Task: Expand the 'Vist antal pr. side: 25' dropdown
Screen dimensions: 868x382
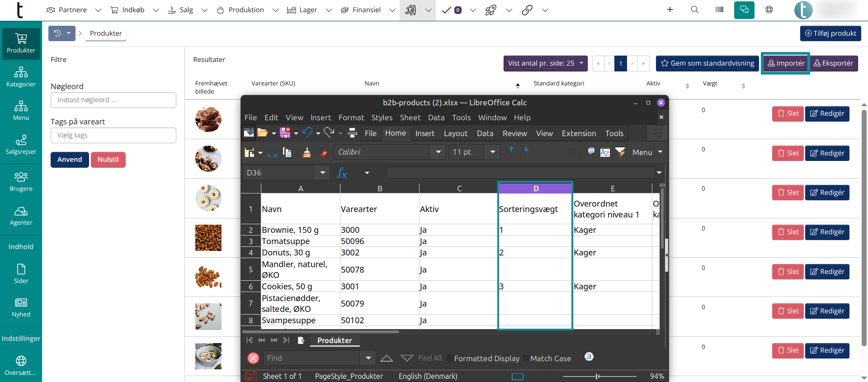Action: [545, 63]
